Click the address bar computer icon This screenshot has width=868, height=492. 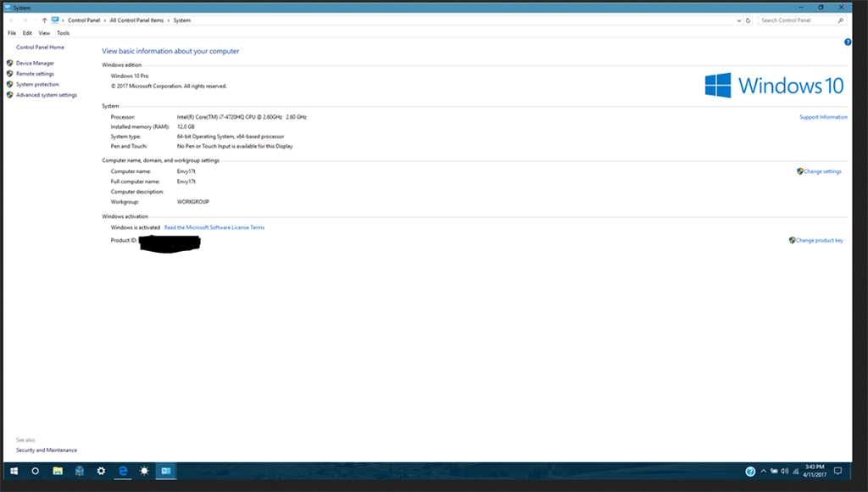pos(55,20)
